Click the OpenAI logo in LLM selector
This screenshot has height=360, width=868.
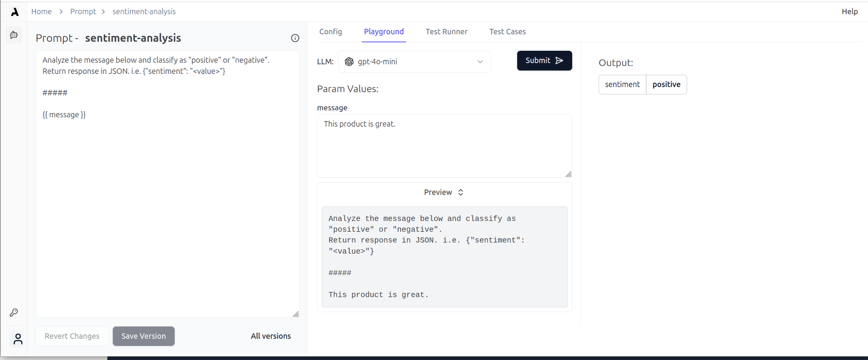(349, 62)
